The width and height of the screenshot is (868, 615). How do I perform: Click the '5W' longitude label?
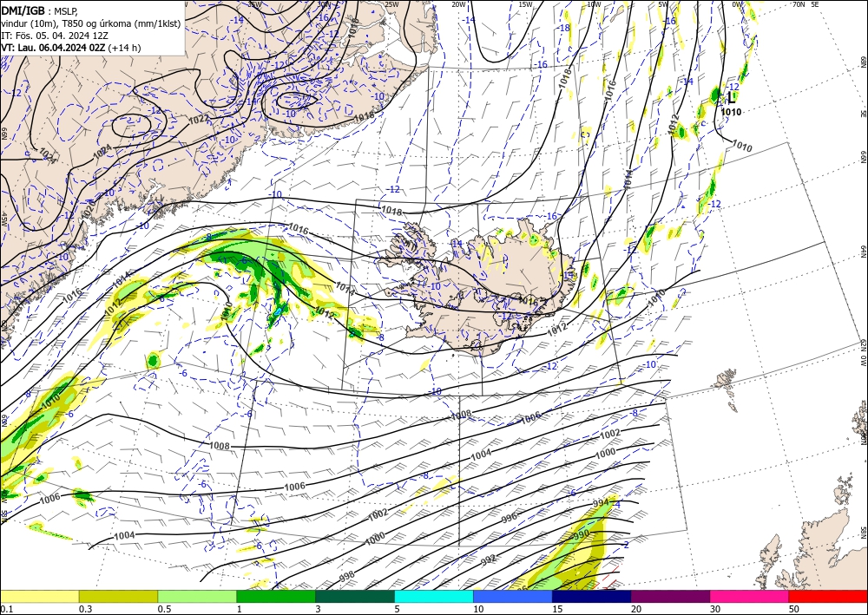pyautogui.click(x=663, y=4)
